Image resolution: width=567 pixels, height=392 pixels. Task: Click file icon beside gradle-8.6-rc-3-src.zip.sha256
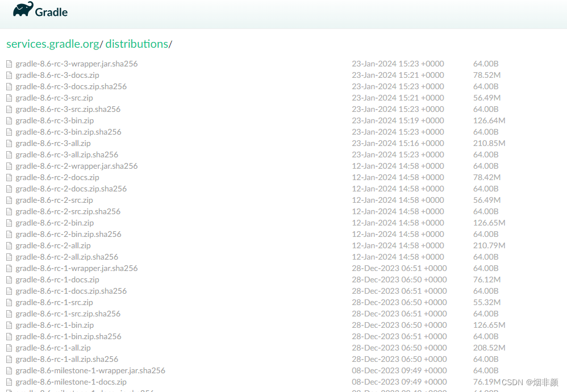(x=10, y=110)
